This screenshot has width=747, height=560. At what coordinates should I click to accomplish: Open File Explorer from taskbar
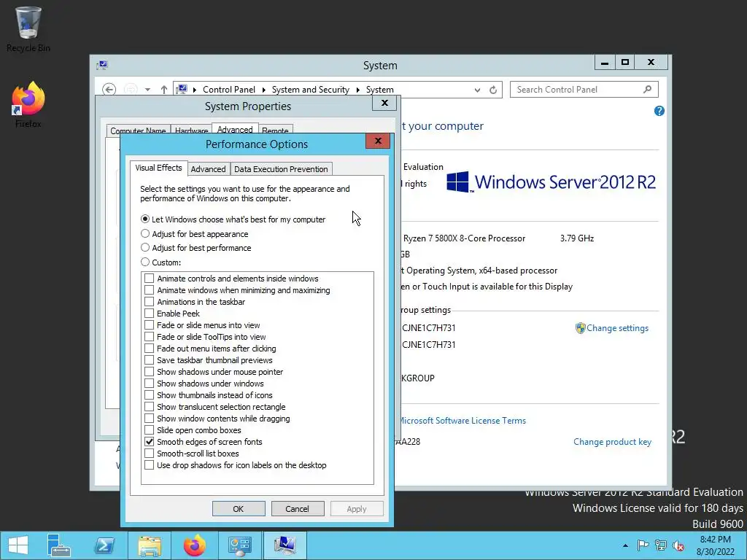150,545
